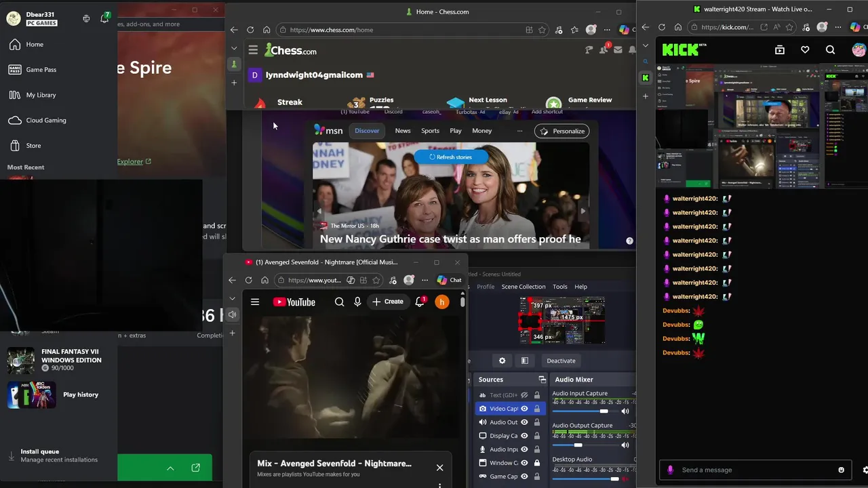Open Xbox app notifications bell
The height and width of the screenshot is (488, 868).
click(x=104, y=18)
